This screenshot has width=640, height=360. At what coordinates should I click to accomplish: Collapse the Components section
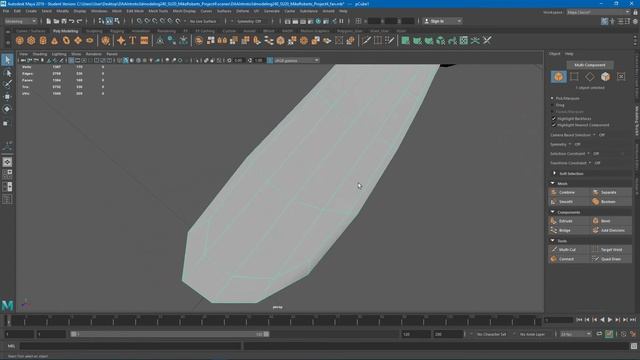point(553,212)
